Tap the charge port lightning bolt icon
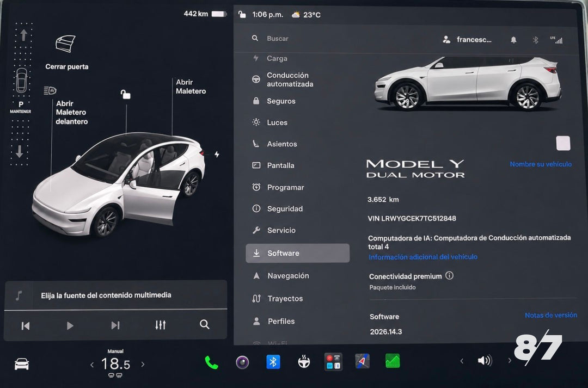Viewport: 588px width, 388px height. [217, 154]
